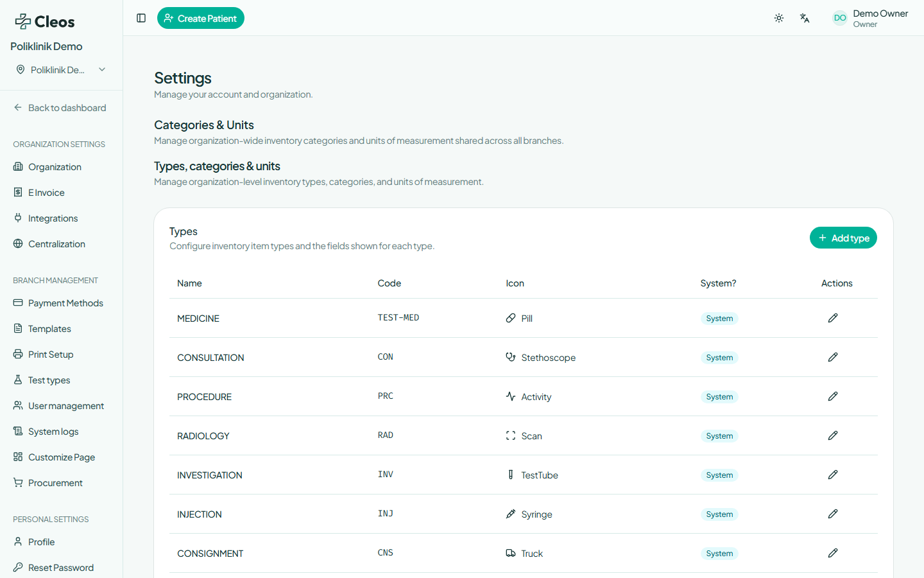
Task: Edit the INVESTIGATION type row
Action: pyautogui.click(x=833, y=475)
